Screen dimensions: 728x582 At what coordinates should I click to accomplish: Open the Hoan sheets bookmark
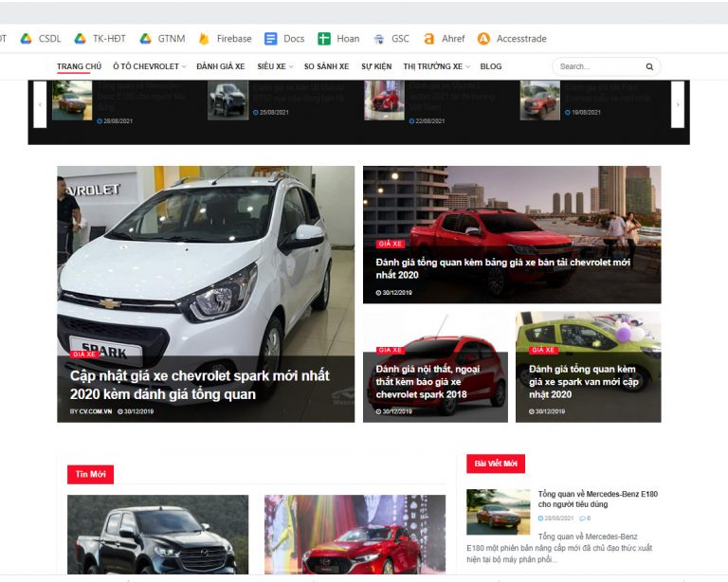(x=338, y=39)
